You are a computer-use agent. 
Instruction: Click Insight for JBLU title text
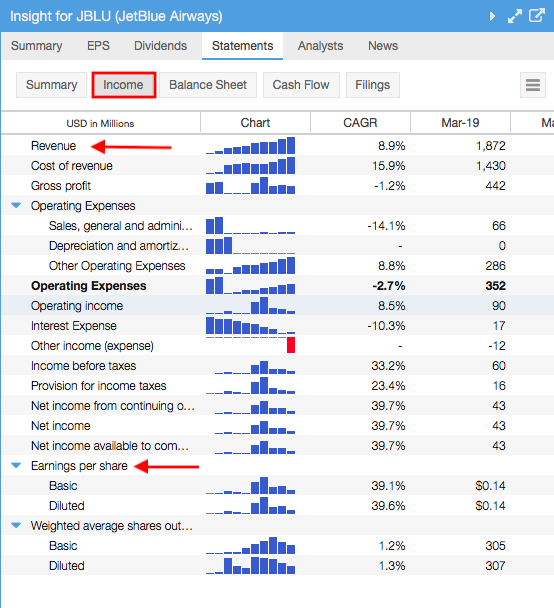coord(116,16)
